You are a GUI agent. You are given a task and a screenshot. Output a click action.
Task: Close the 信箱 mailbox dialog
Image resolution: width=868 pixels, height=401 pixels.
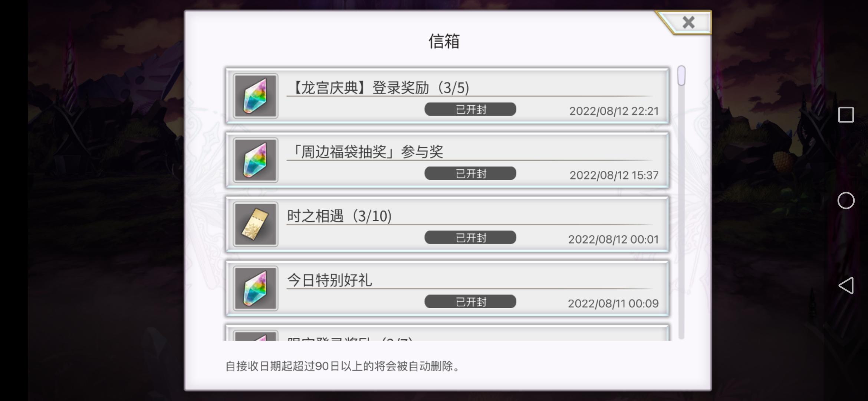click(688, 23)
